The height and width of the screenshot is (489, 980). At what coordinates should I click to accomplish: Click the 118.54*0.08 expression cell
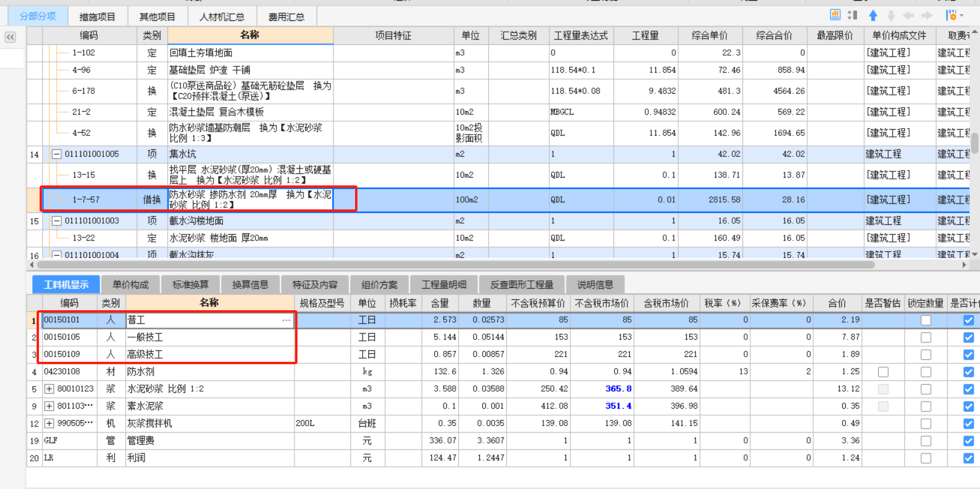click(x=581, y=91)
